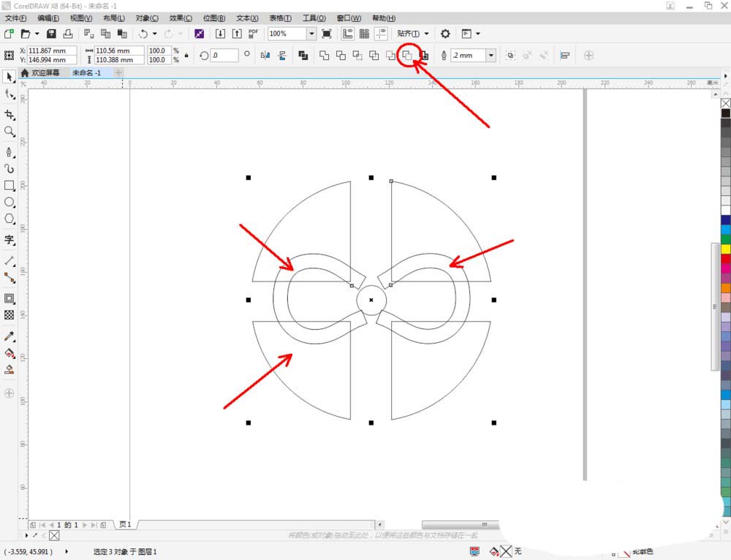Click the X position input field

[52, 50]
